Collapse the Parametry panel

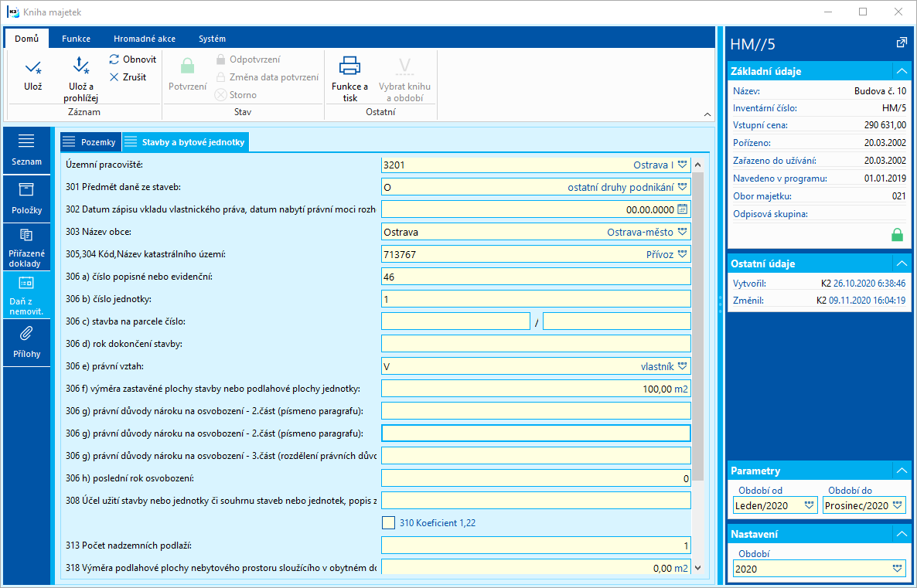(902, 471)
